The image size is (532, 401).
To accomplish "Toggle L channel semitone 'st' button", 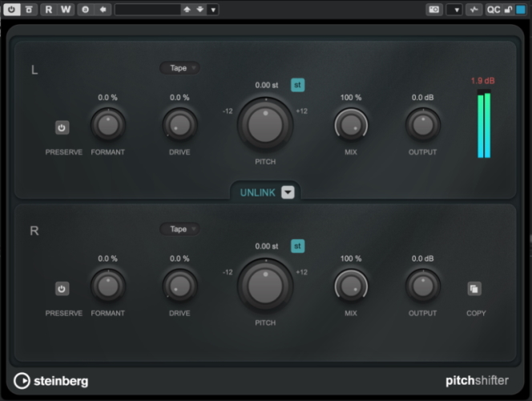I will (297, 85).
